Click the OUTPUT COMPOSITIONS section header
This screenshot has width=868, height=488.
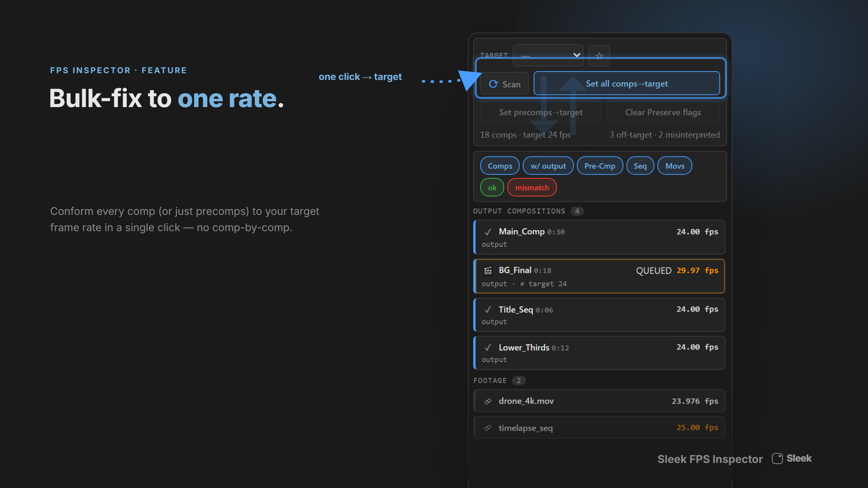coord(519,211)
